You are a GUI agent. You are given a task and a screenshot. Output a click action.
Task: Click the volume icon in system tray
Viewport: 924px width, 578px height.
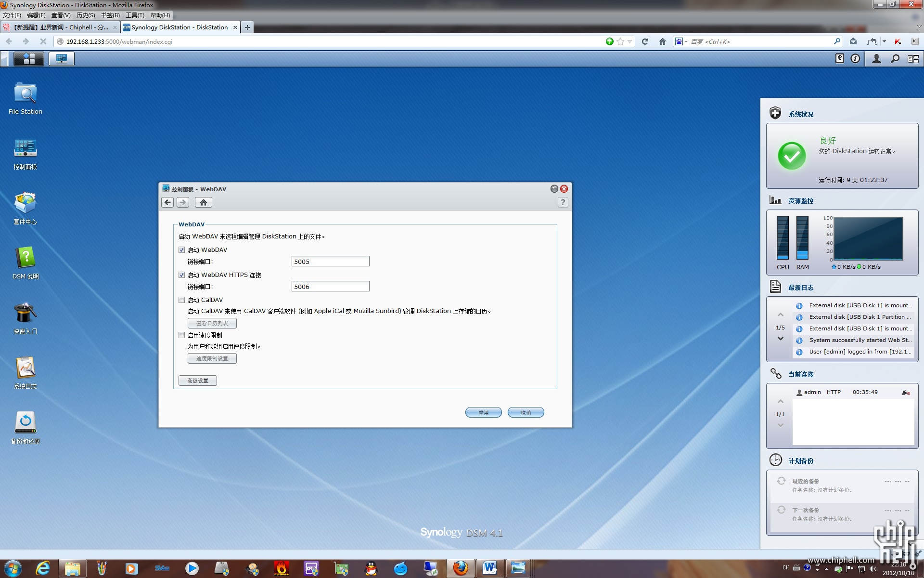point(873,569)
